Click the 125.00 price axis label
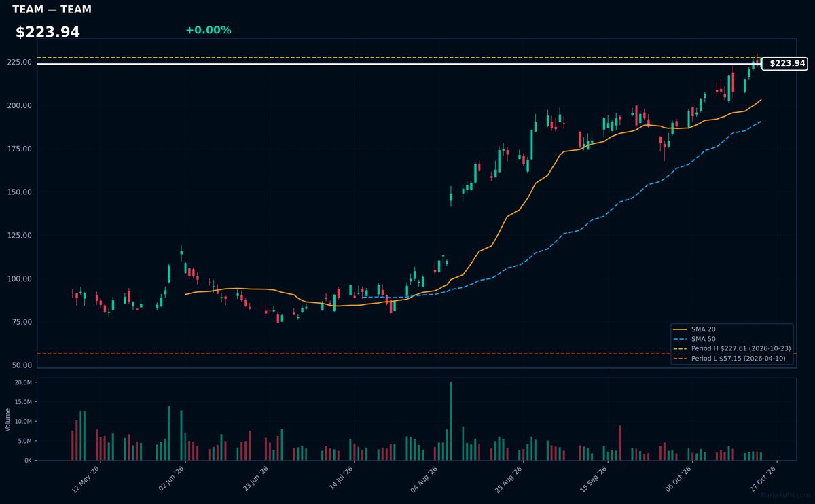 pos(20,236)
